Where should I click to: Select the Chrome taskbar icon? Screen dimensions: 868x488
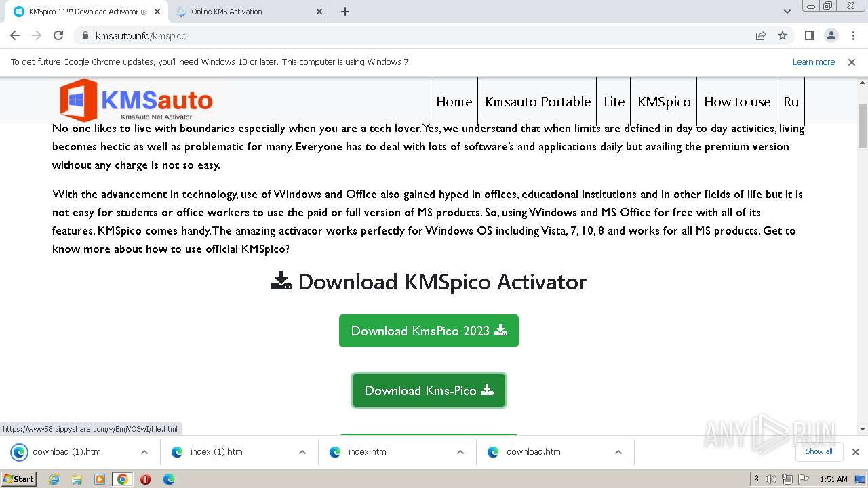click(123, 479)
